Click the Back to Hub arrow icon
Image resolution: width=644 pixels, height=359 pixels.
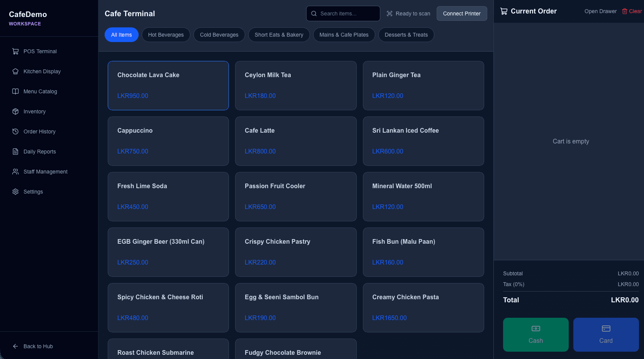(15, 346)
